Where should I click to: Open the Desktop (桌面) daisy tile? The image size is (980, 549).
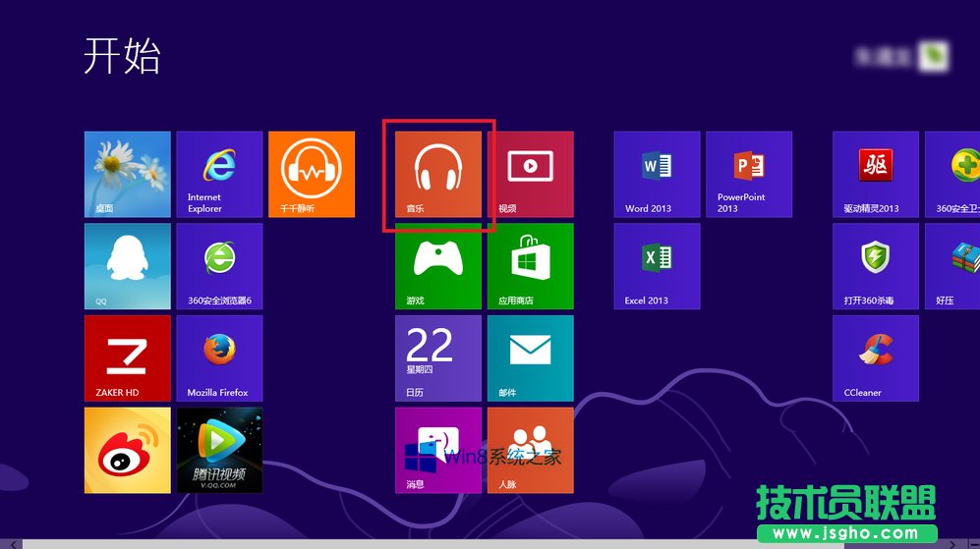pos(127,174)
